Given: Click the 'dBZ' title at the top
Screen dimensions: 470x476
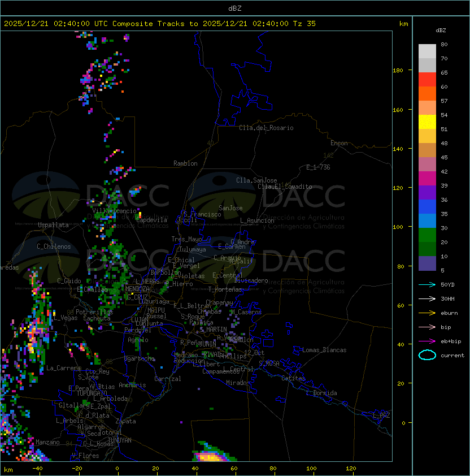Looking at the screenshot, I should (235, 8).
